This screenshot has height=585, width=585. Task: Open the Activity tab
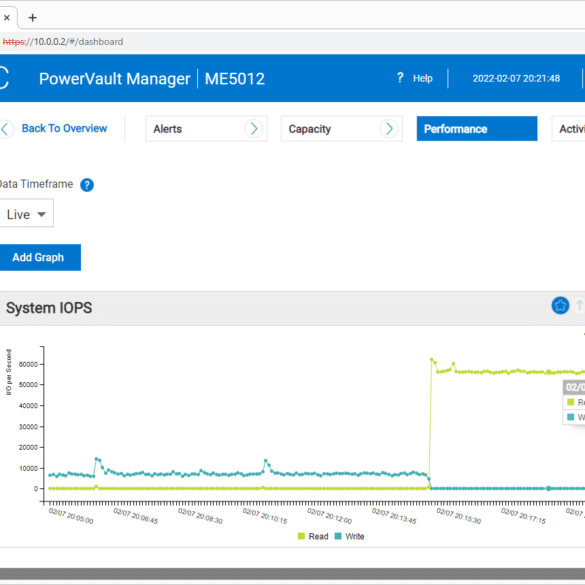pos(569,129)
